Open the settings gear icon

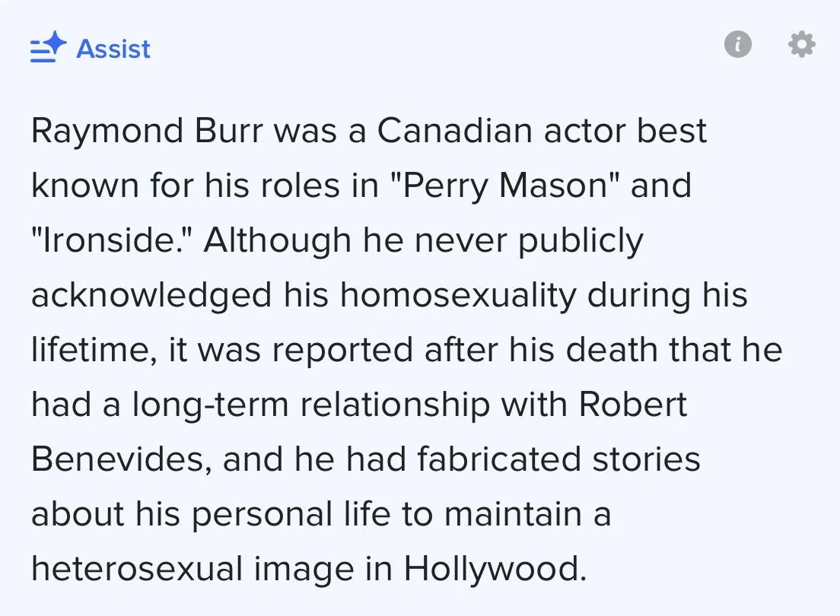tap(801, 44)
